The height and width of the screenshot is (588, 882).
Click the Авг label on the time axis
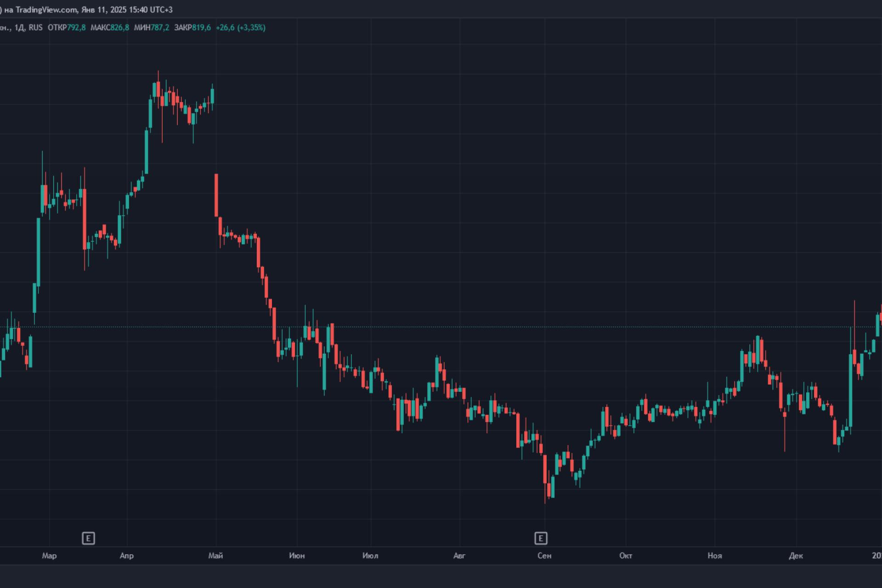(459, 556)
